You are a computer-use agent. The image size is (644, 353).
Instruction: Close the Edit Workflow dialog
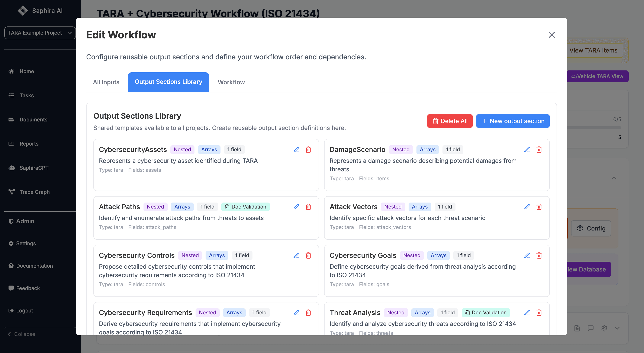tap(552, 35)
